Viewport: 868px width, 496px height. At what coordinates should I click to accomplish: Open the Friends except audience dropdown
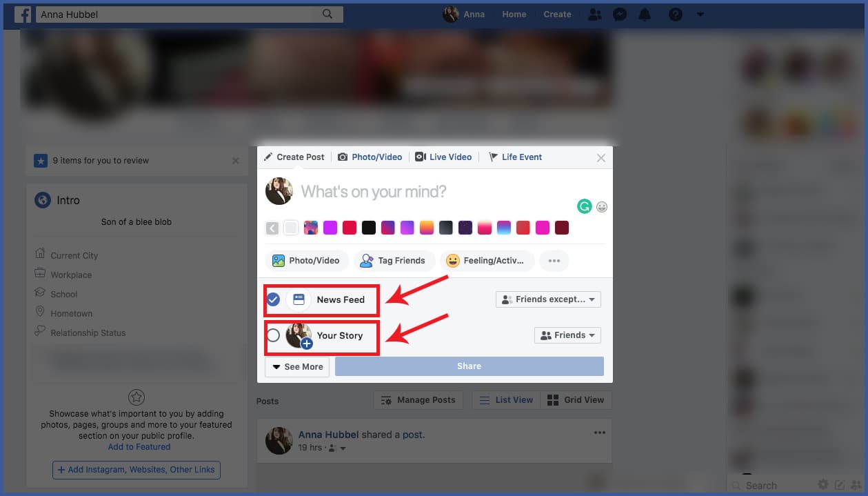[548, 299]
